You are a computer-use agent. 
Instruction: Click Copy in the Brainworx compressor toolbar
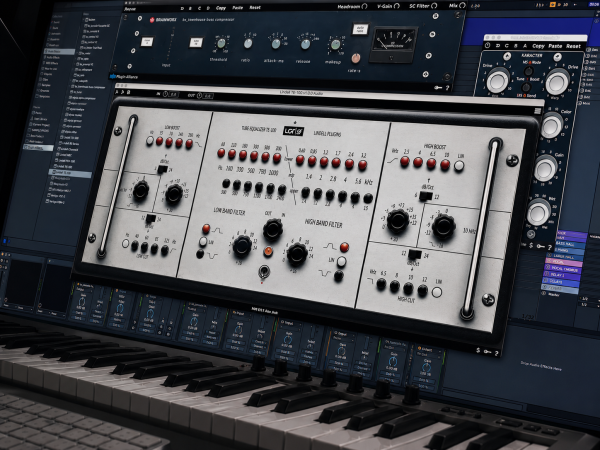(x=221, y=8)
